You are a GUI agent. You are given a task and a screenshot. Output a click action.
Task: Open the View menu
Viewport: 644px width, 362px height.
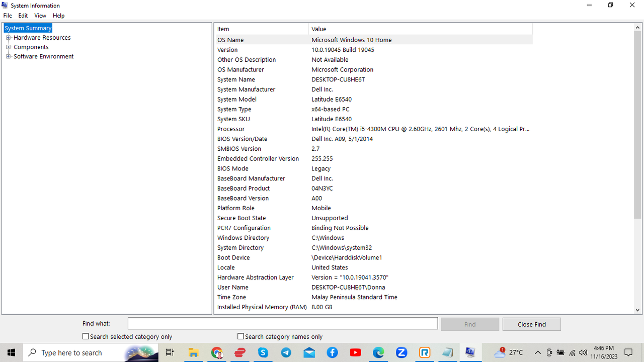[40, 16]
